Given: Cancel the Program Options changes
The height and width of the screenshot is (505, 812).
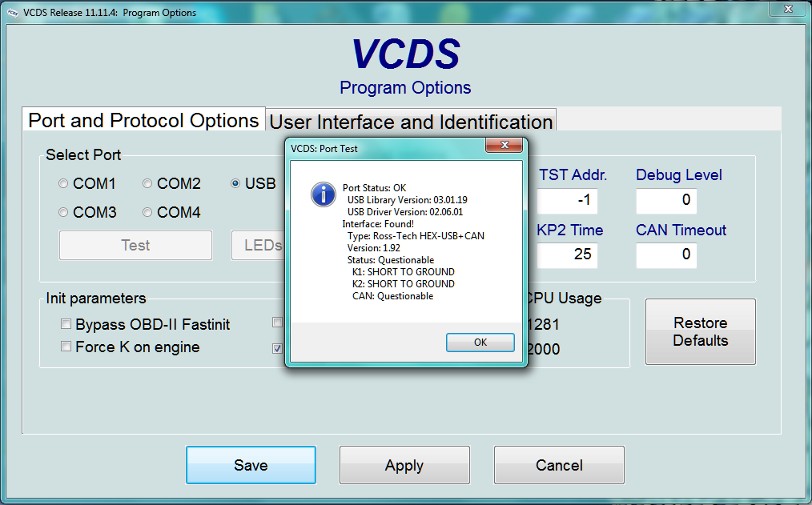Looking at the screenshot, I should coord(559,465).
